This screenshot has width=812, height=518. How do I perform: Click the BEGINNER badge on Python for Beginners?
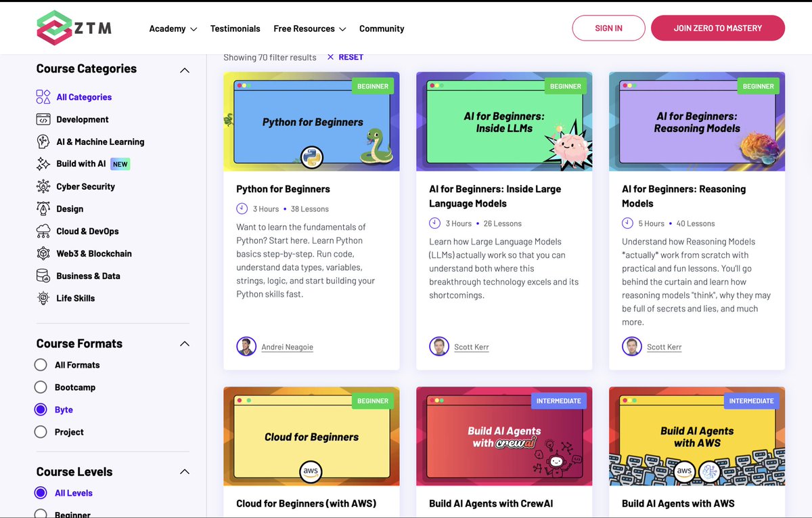pyautogui.click(x=373, y=86)
